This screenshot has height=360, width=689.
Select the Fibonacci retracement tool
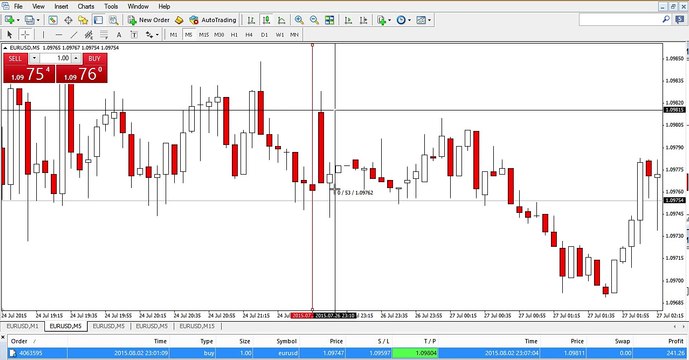click(x=104, y=34)
